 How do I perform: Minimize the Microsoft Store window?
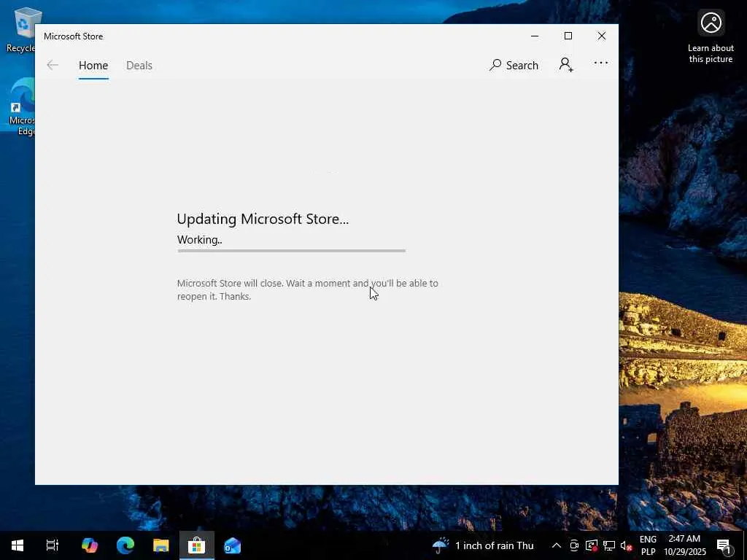click(x=535, y=36)
